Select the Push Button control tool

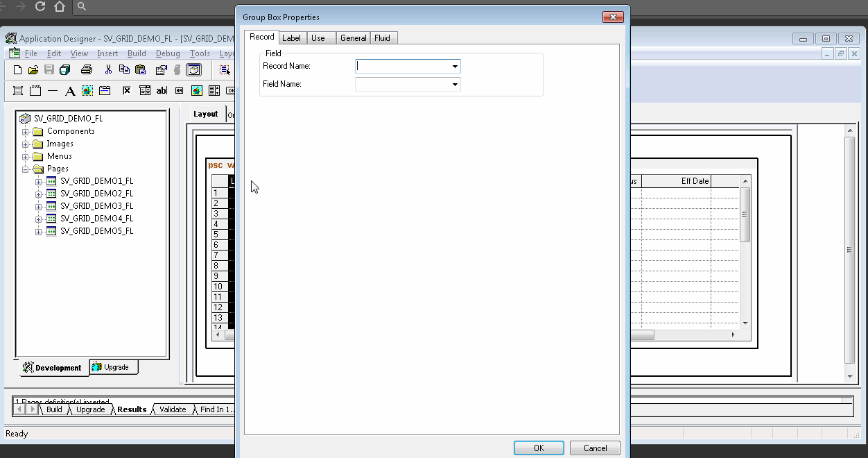point(232,90)
